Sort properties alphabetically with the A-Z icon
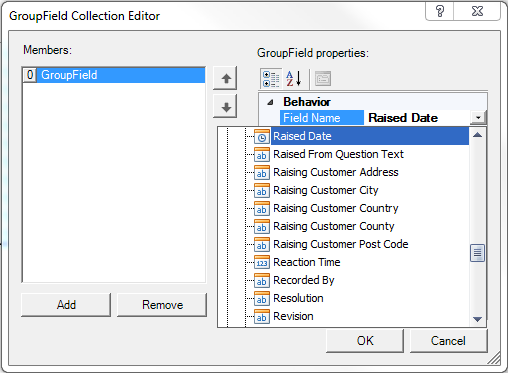The width and height of the screenshot is (508, 373). (294, 79)
